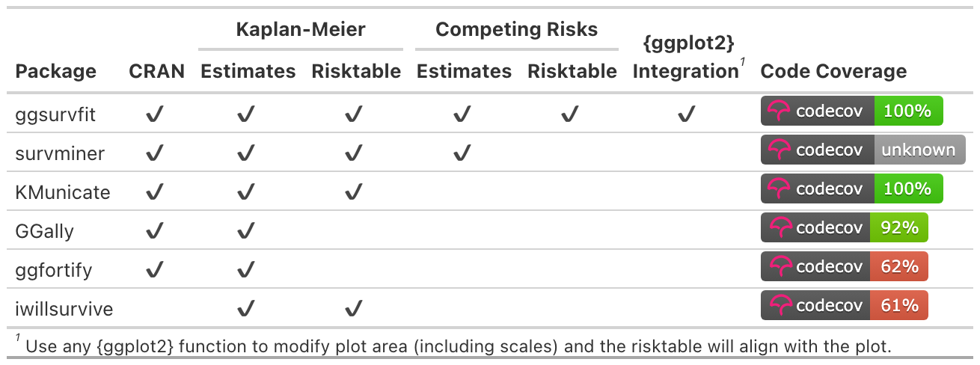Click the Competing Risks spanner heading
980x365 pixels.
(x=516, y=30)
